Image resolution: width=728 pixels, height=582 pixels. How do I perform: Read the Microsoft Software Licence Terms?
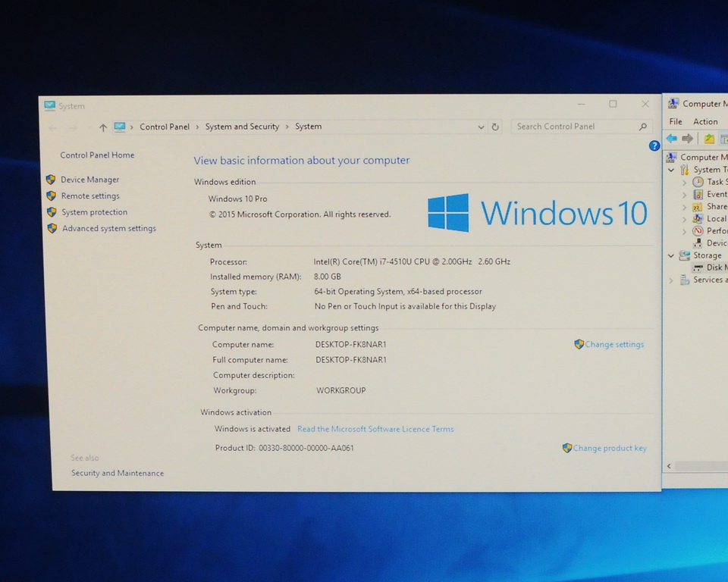[x=375, y=429]
